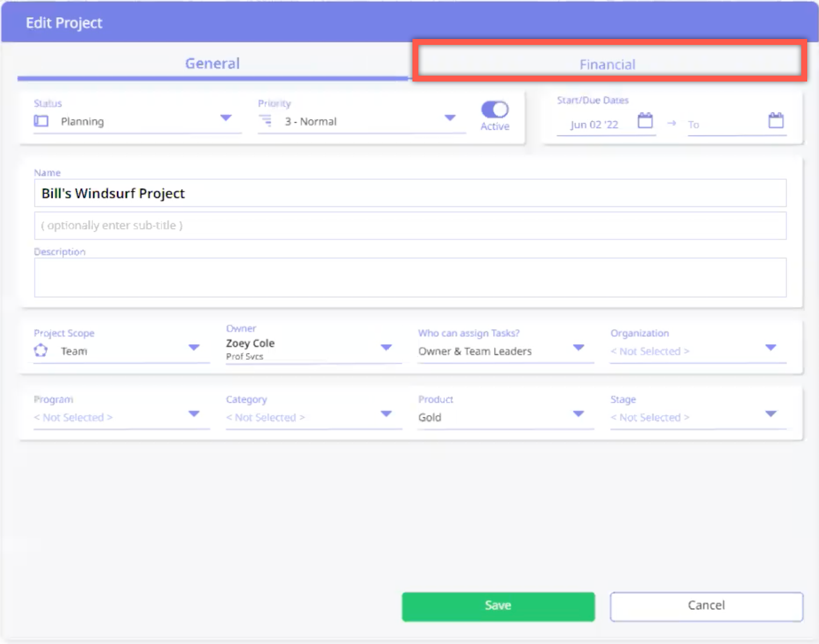Open the Organization dropdown

coord(771,347)
